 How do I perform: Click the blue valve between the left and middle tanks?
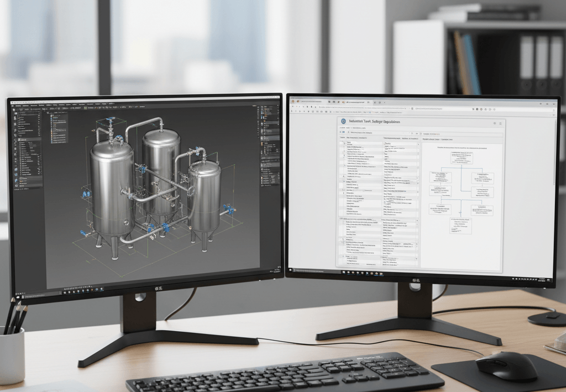pyautogui.click(x=143, y=169)
